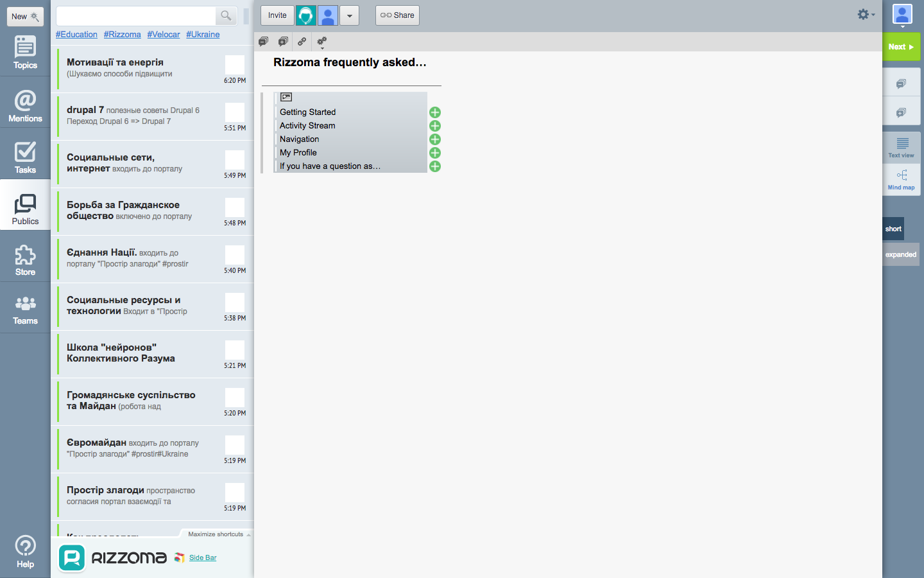
Task: Click the panel resize handle beside search
Action: [x=246, y=16]
